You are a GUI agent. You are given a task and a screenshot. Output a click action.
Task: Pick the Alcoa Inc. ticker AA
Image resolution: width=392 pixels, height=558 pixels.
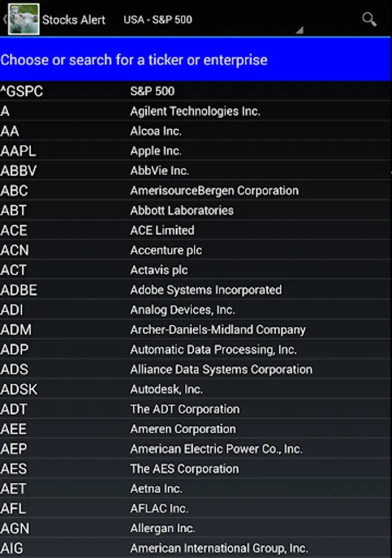(x=196, y=131)
